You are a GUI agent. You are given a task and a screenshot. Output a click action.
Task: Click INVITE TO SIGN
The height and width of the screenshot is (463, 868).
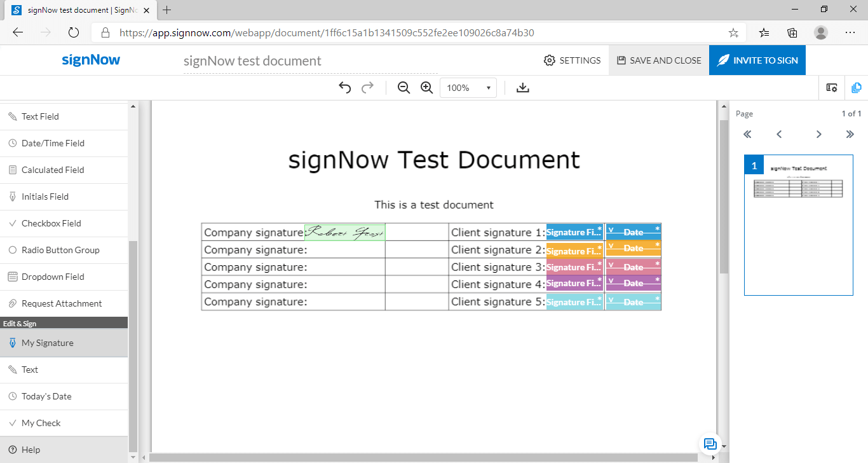[757, 60]
